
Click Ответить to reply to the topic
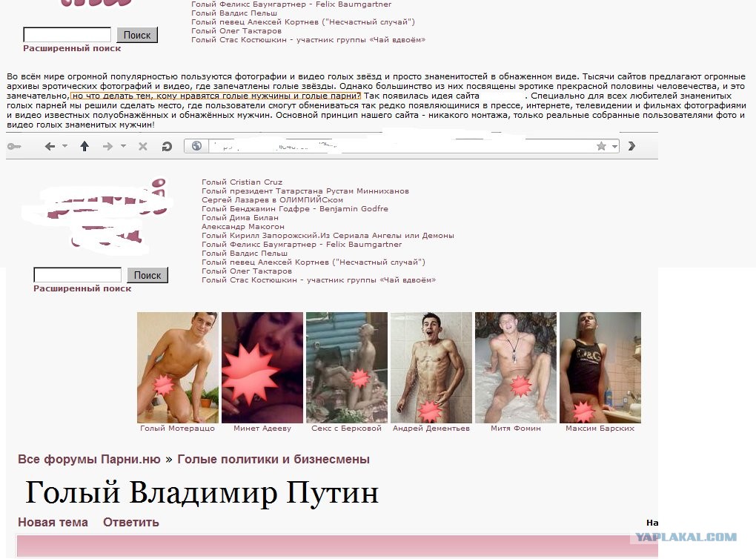coord(131,523)
